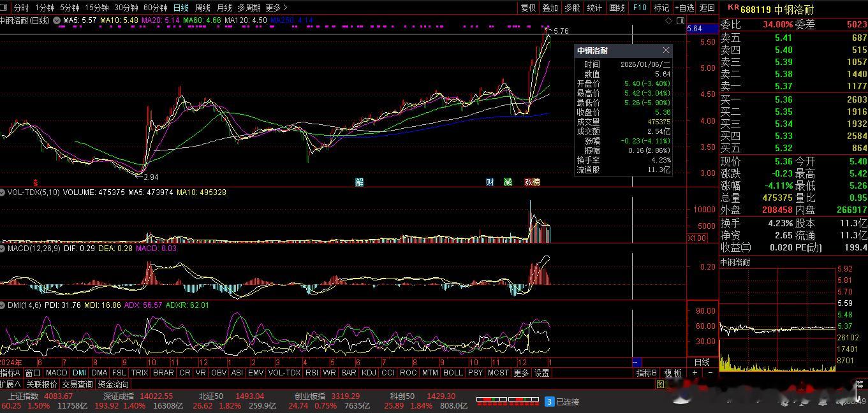Select the 月线 monthly period

224,8
